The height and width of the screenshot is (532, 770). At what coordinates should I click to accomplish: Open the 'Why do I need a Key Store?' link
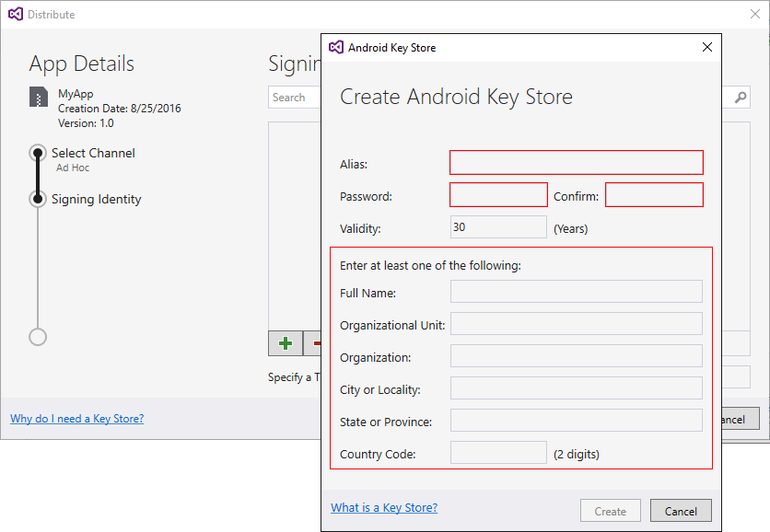click(x=76, y=418)
